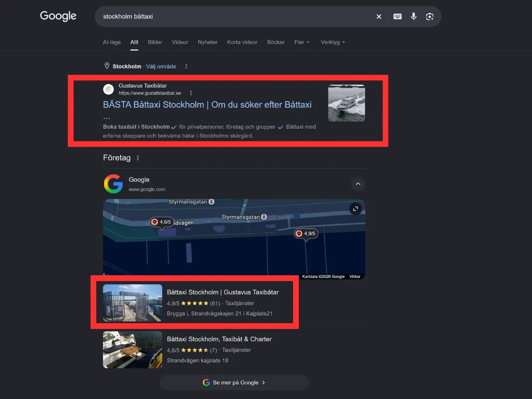Click the Google logo in Företag section
Image resolution: width=532 pixels, height=399 pixels.
tap(113, 184)
